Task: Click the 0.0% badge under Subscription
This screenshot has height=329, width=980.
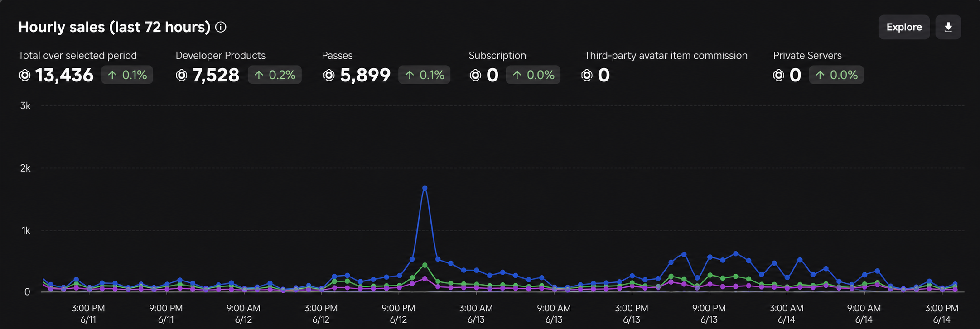Action: [x=533, y=75]
